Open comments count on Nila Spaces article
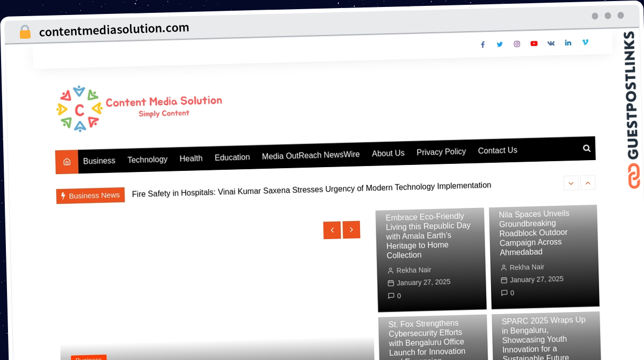The width and height of the screenshot is (644, 360). [x=508, y=293]
